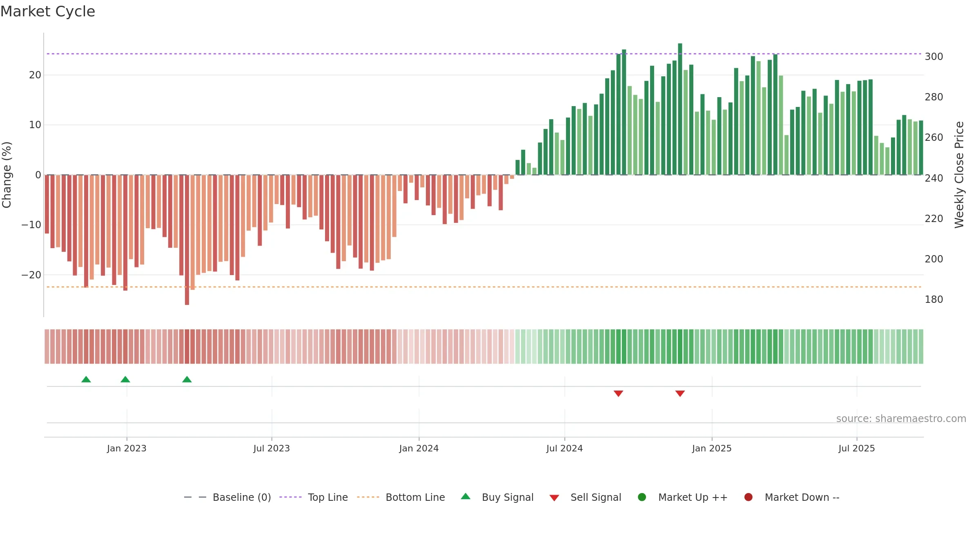
Task: Click the Jan 2024 x-axis label
Action: tap(419, 448)
